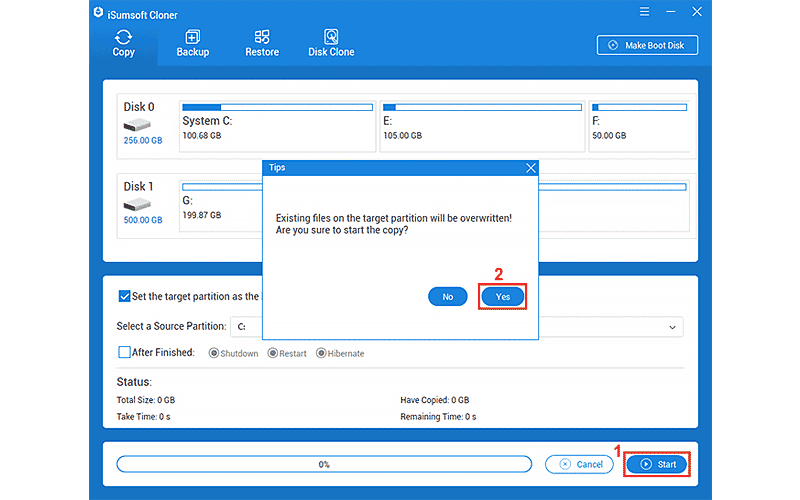Choose the Shutdown radio option
Image resolution: width=800 pixels, height=500 pixels.
pos(214,353)
